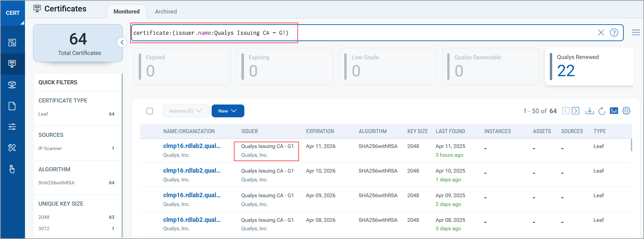Open the tools ruler-pencil icon in the sidebar

click(12, 148)
